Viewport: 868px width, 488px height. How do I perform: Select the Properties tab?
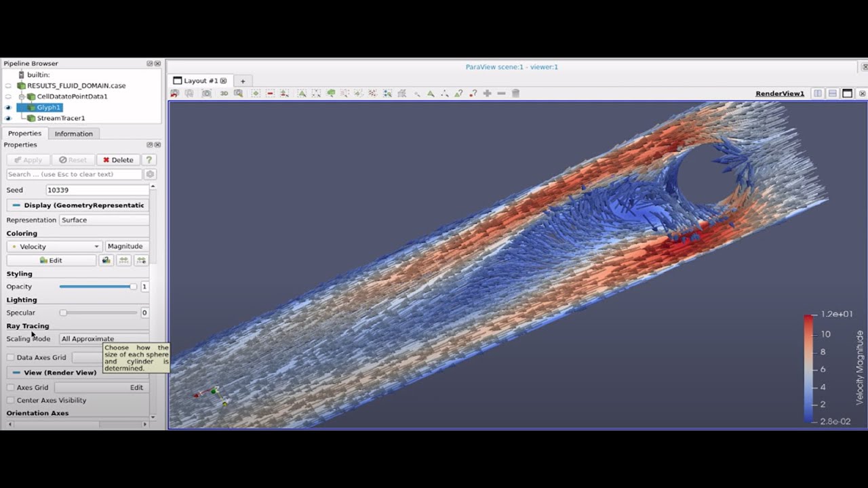[24, 134]
